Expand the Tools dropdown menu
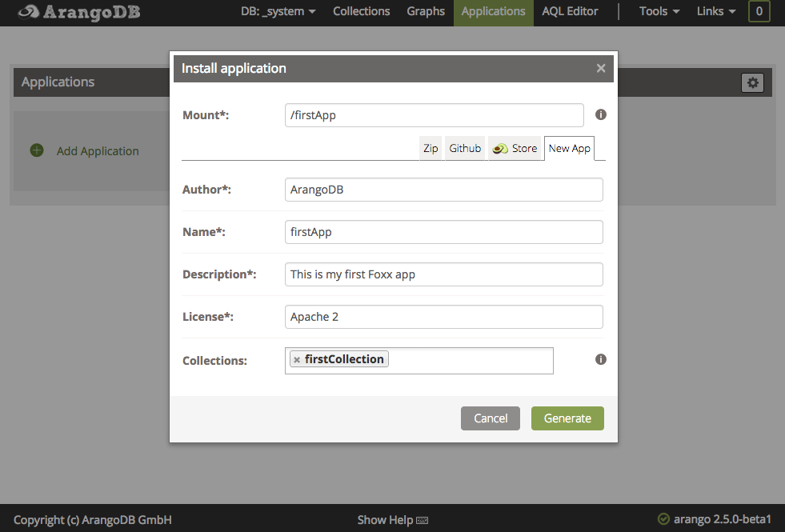This screenshot has width=785, height=532. click(659, 12)
